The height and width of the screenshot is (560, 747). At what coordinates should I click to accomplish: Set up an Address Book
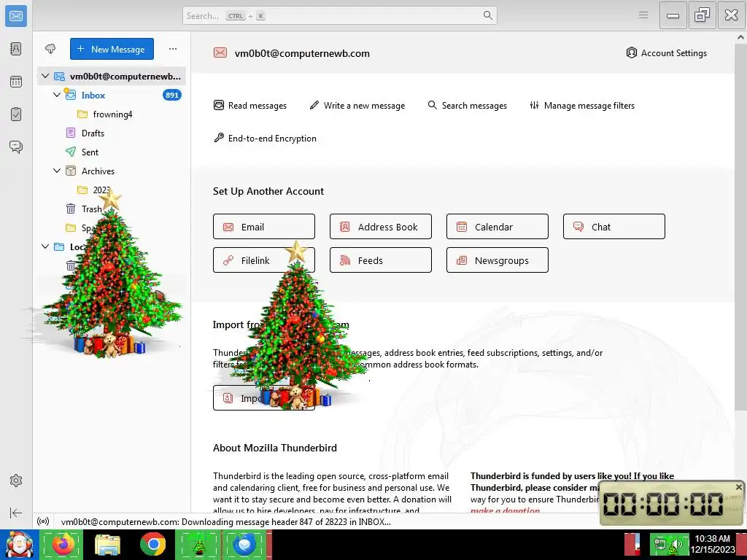[381, 227]
